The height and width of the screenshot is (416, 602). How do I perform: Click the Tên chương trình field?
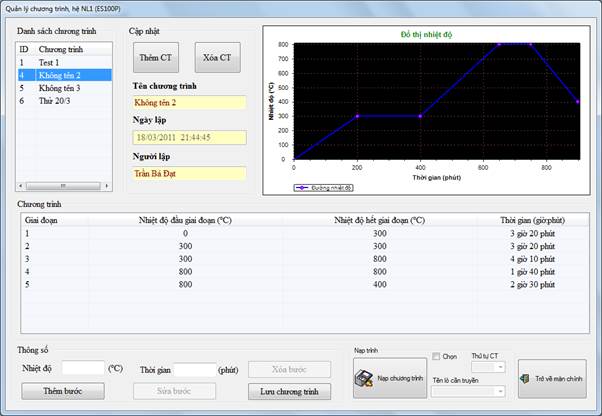(189, 102)
